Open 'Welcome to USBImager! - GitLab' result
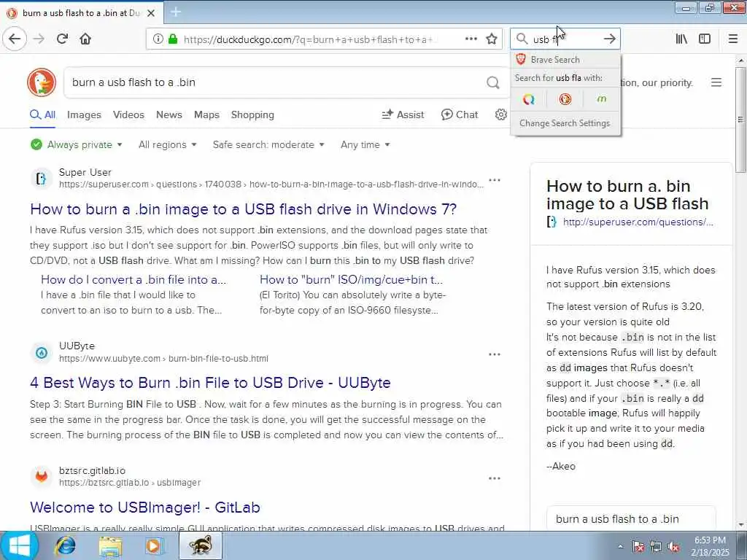 (145, 507)
